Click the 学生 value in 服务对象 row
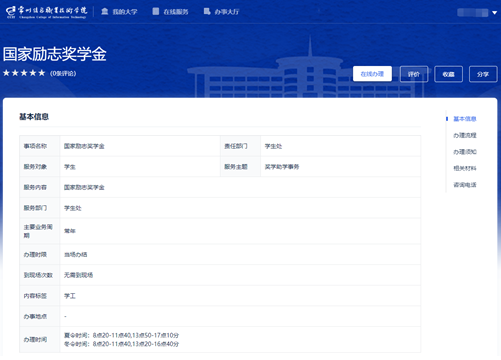Viewport: 501px width, 360px height. 70,167
